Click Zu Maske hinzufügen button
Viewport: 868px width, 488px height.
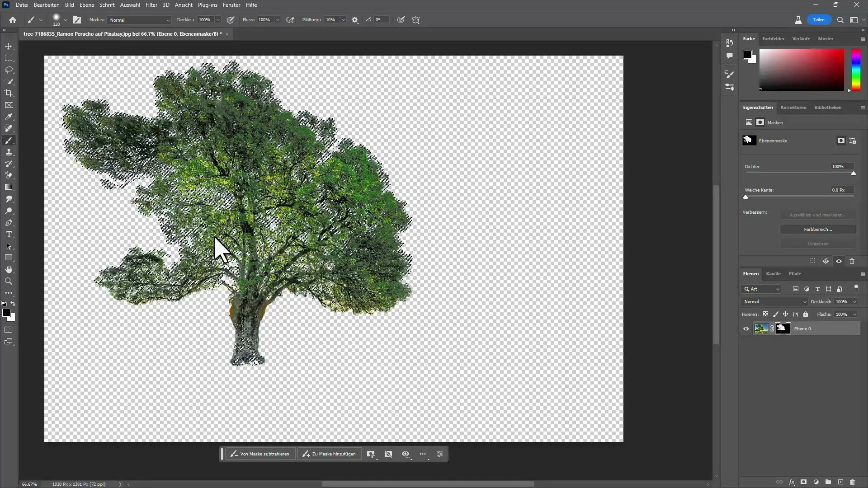coord(330,454)
